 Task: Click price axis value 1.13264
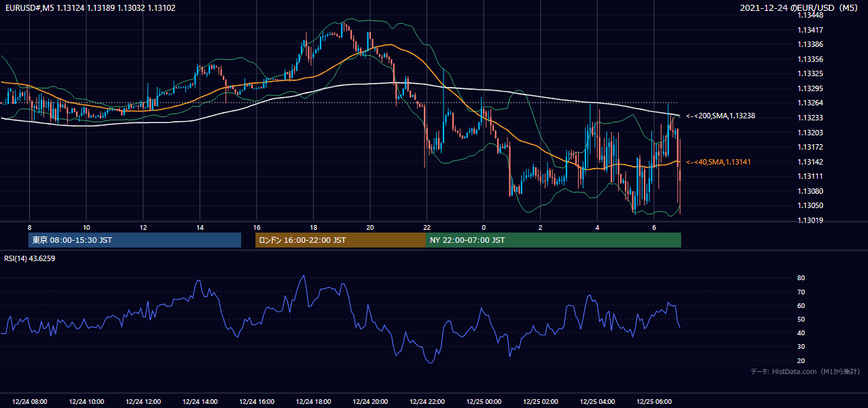point(811,103)
